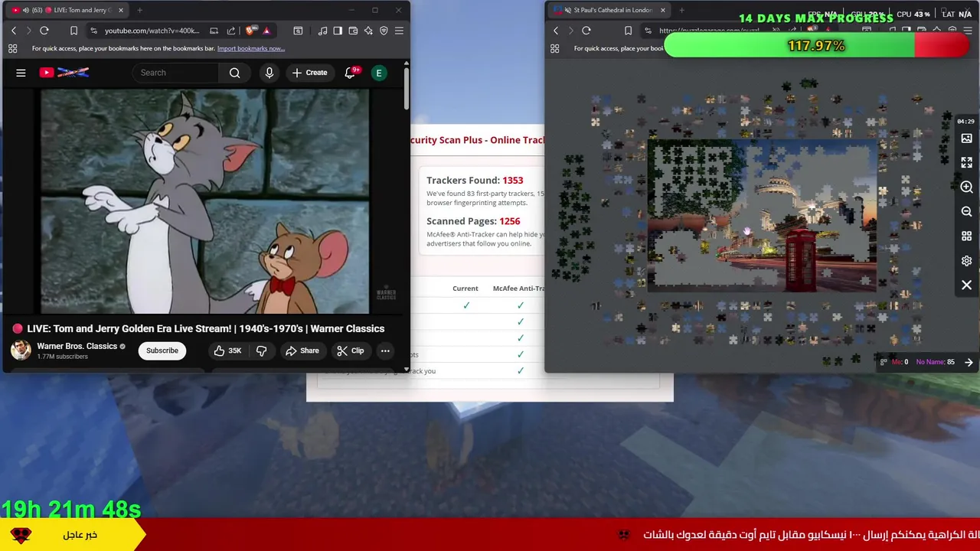Viewport: 980px width, 551px height.
Task: Open more actions three-dot menu under video
Action: [385, 350]
